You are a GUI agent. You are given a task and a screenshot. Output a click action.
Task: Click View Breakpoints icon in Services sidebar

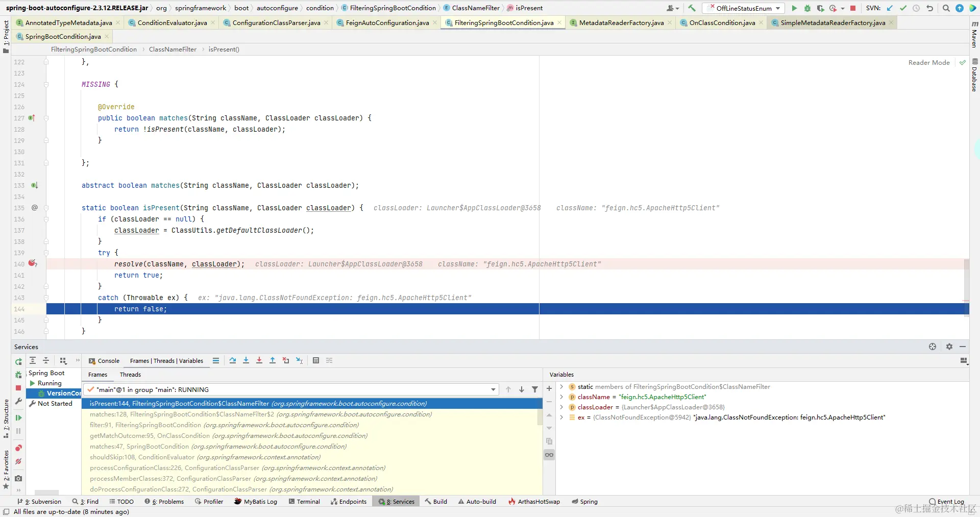point(18,448)
